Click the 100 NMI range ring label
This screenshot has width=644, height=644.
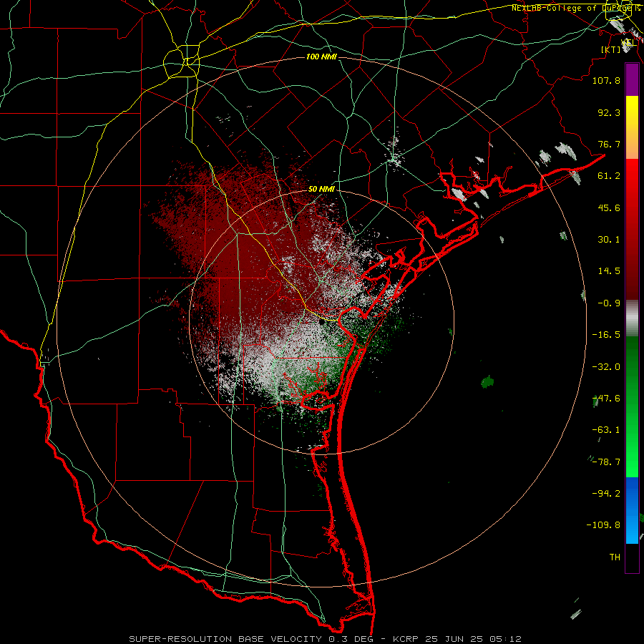pyautogui.click(x=321, y=57)
